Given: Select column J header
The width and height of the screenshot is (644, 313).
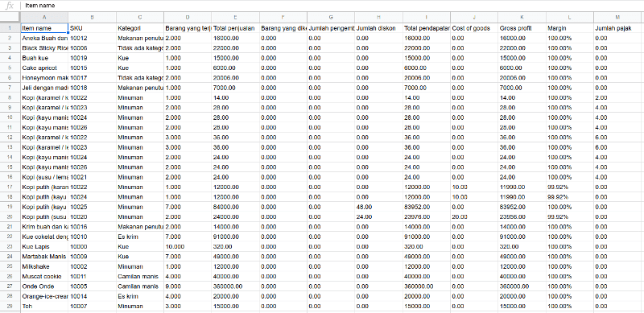Looking at the screenshot, I should coord(474,17).
